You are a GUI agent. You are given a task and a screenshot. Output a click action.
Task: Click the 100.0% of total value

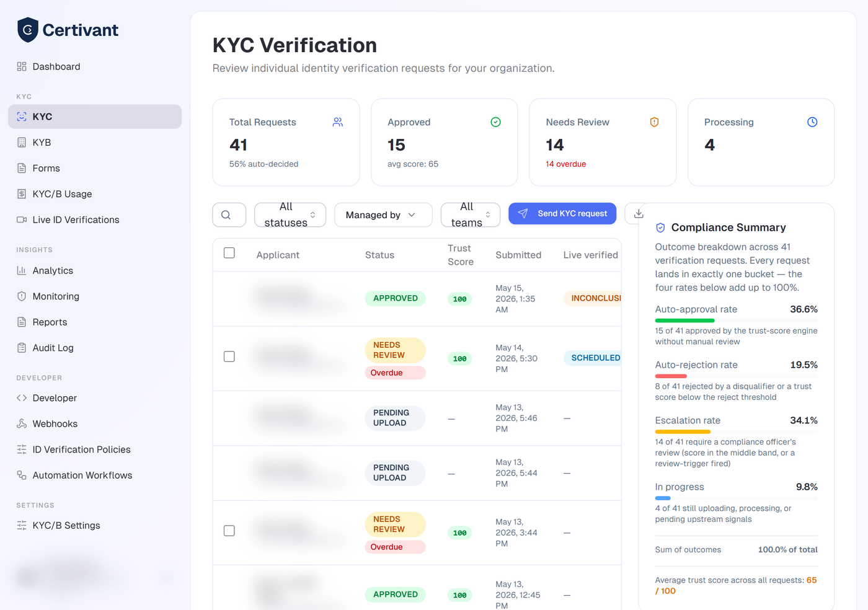pyautogui.click(x=787, y=550)
